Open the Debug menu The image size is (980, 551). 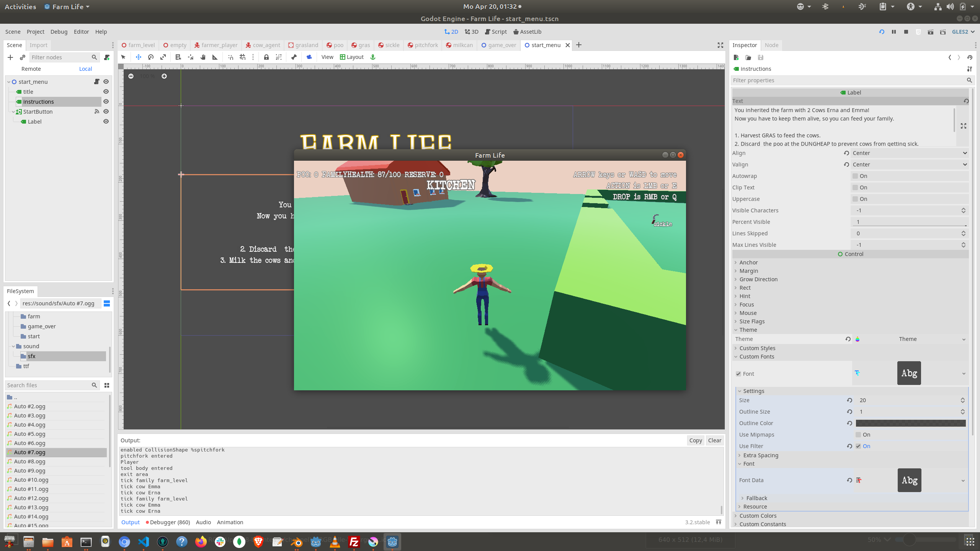(59, 32)
